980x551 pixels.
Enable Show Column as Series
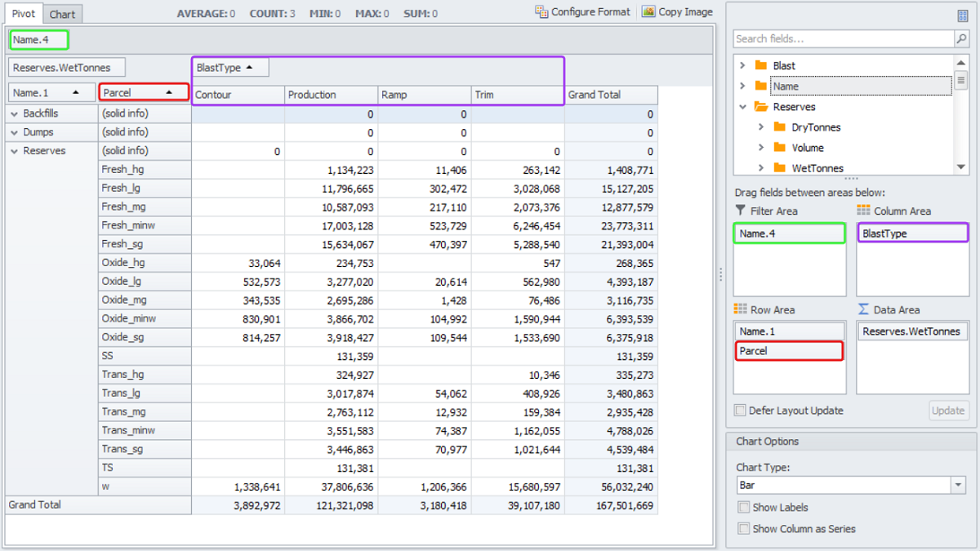[742, 529]
